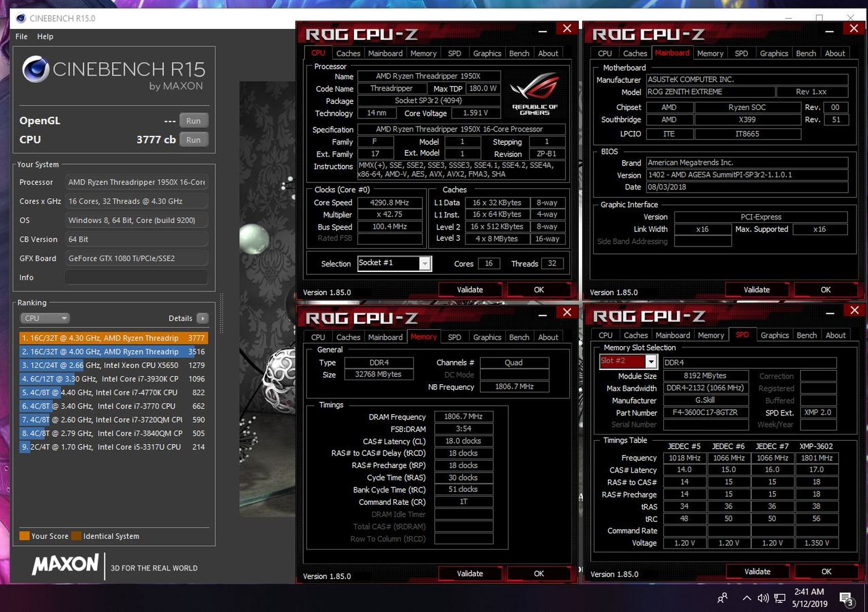868x612 pixels.
Task: Select ranking entry 16C/32T @ 4.00 GHz
Action: pos(113,351)
